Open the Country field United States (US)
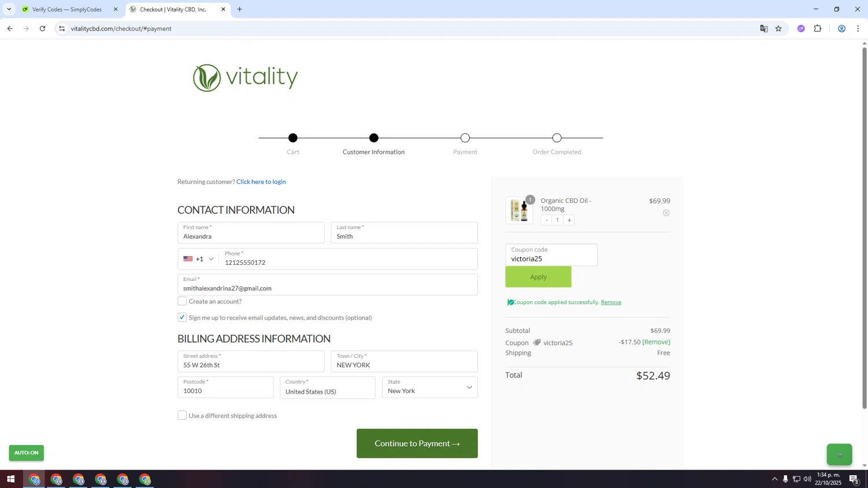868x488 pixels. pos(328,387)
